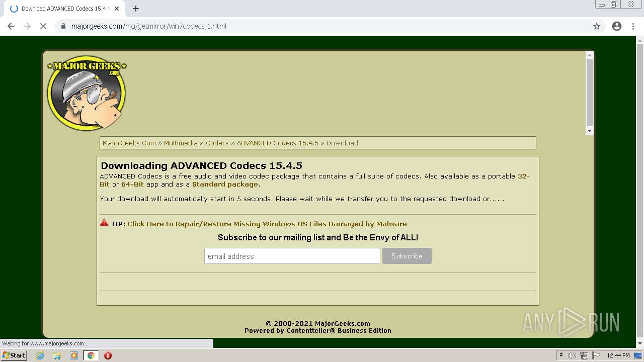
Task: Switch to the Chrome taskbar button
Action: coord(91,355)
